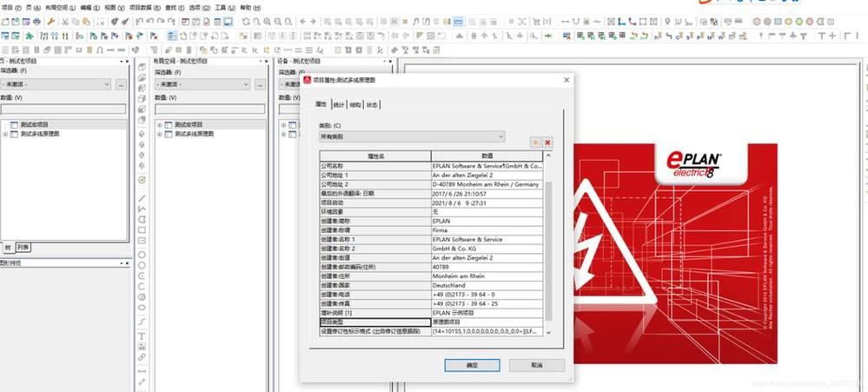Click the 确定 button
Viewport: 868px width, 392px height.
point(472,365)
